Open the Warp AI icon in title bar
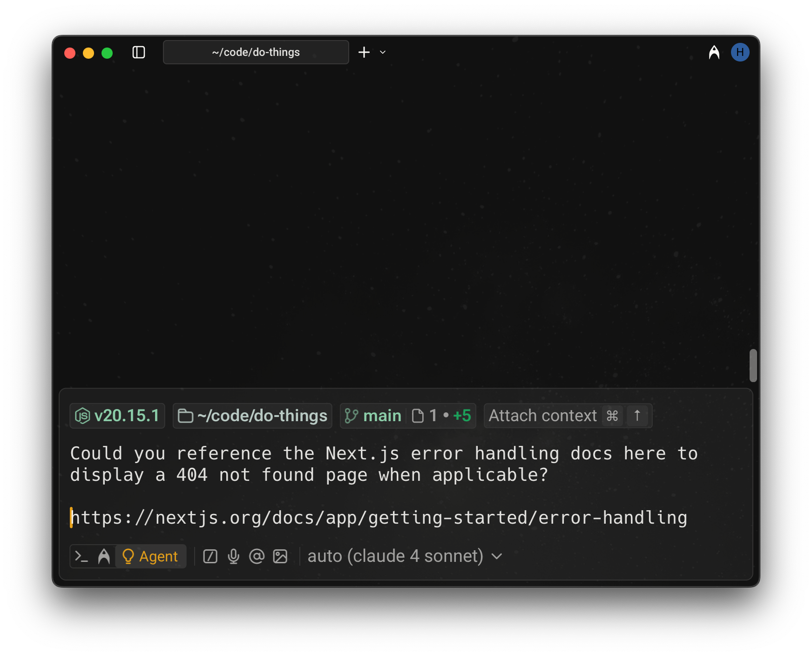Viewport: 812px width, 656px height. pos(714,52)
